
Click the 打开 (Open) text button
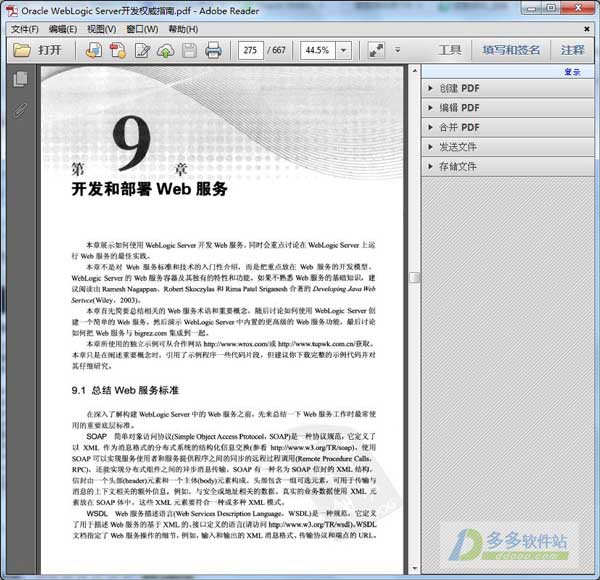50,50
